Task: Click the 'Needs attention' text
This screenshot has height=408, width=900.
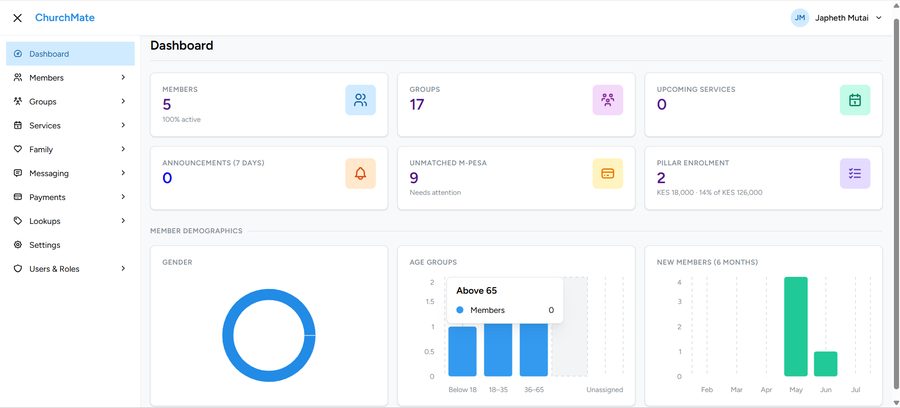Action: pos(435,193)
